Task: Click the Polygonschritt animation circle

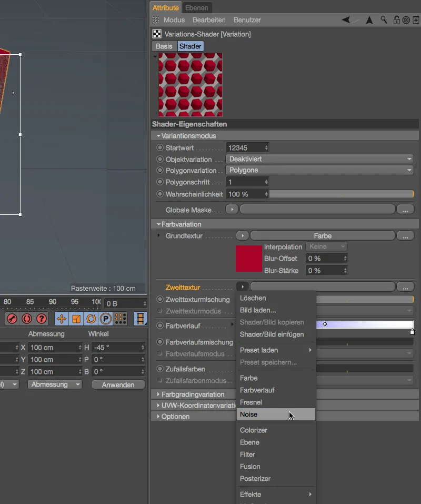Action: pyautogui.click(x=160, y=182)
